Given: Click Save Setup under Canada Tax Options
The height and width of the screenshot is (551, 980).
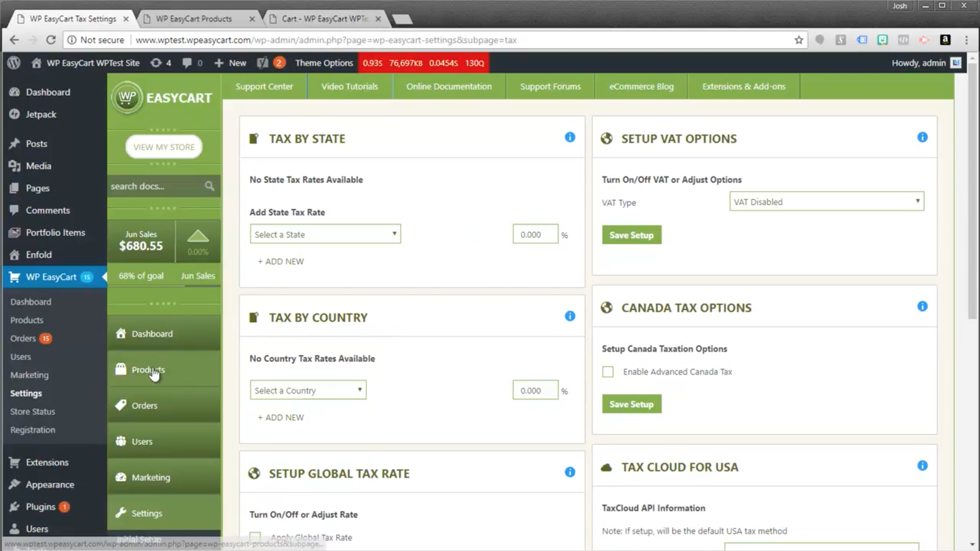Looking at the screenshot, I should coord(631,404).
